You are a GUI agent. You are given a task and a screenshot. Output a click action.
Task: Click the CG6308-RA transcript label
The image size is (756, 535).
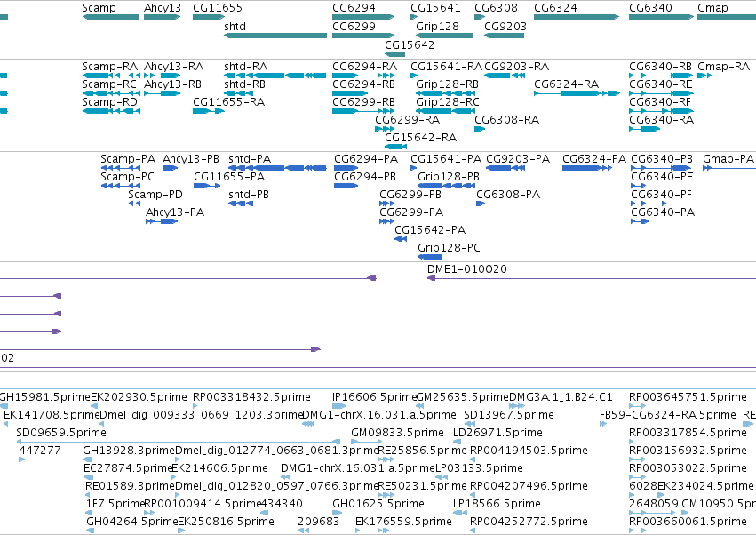(x=506, y=120)
